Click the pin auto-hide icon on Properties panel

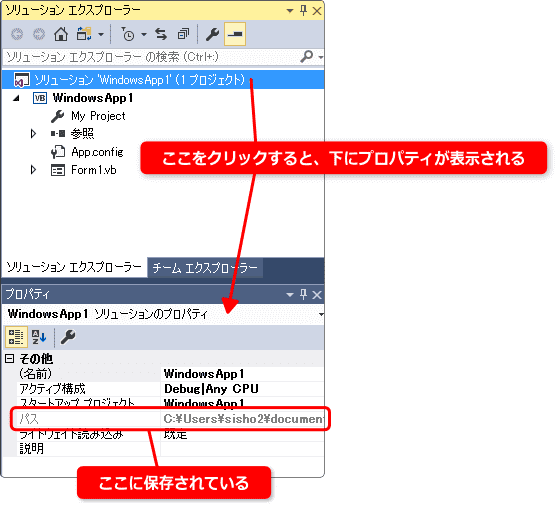303,294
